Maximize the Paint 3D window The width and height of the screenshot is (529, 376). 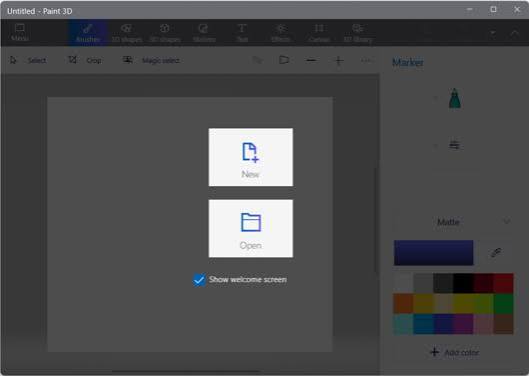[493, 9]
